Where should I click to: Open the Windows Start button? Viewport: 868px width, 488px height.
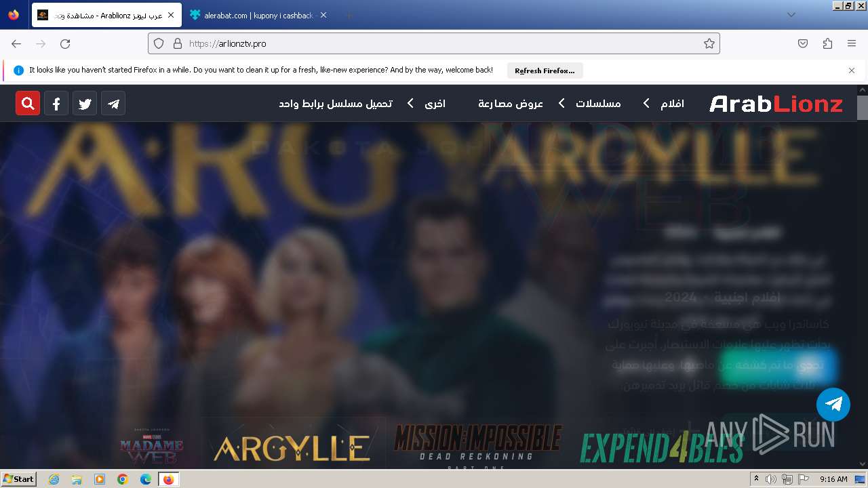pyautogui.click(x=19, y=479)
